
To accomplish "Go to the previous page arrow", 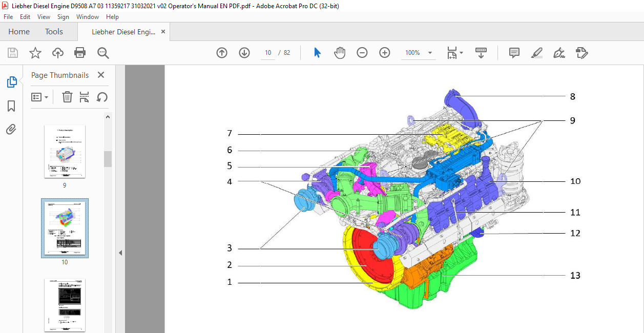I will pos(222,53).
